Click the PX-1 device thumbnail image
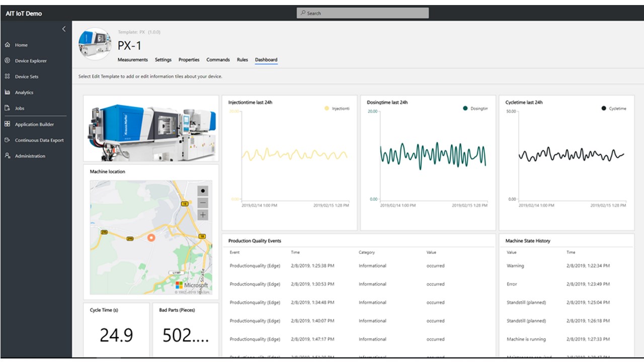This screenshot has height=362, width=644. 95,44
